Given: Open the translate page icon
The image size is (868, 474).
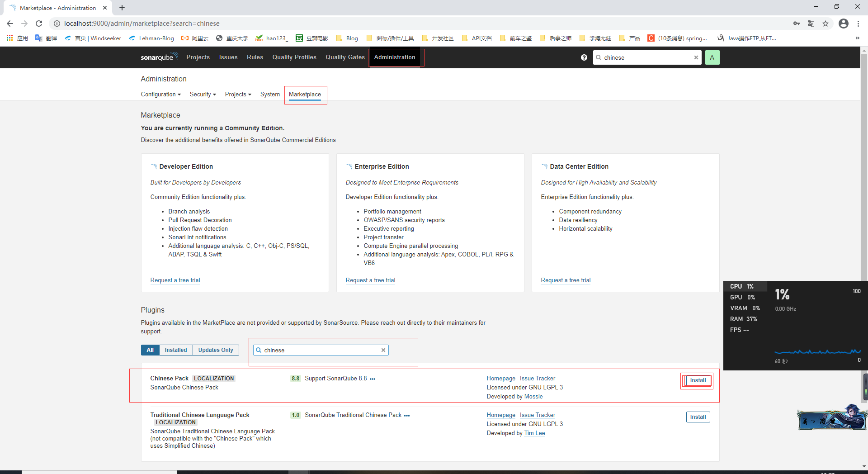Looking at the screenshot, I should 811,24.
